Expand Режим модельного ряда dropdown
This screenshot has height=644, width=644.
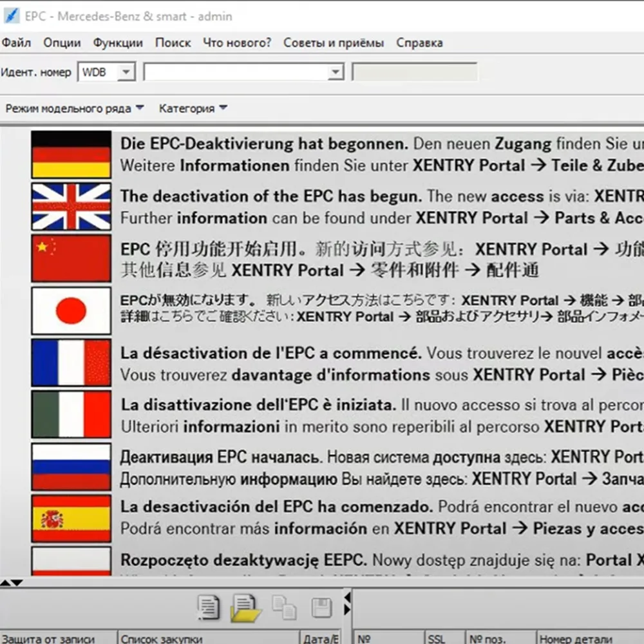[75, 108]
